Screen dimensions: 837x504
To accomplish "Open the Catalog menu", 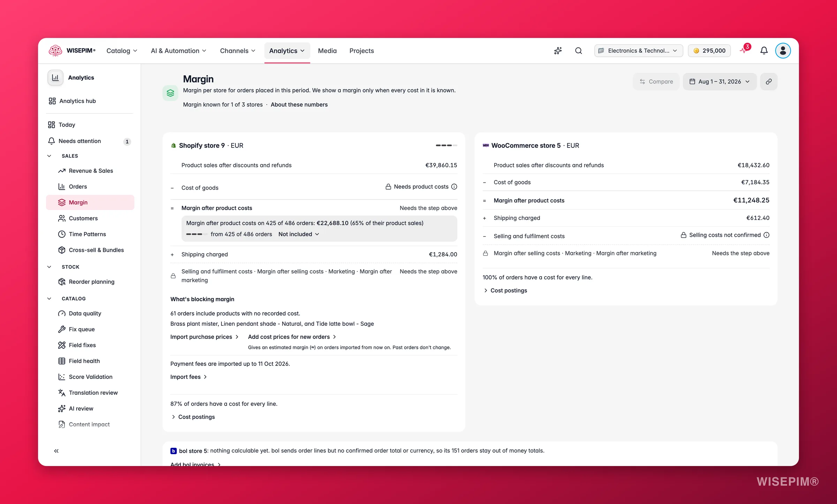I will [x=122, y=51].
